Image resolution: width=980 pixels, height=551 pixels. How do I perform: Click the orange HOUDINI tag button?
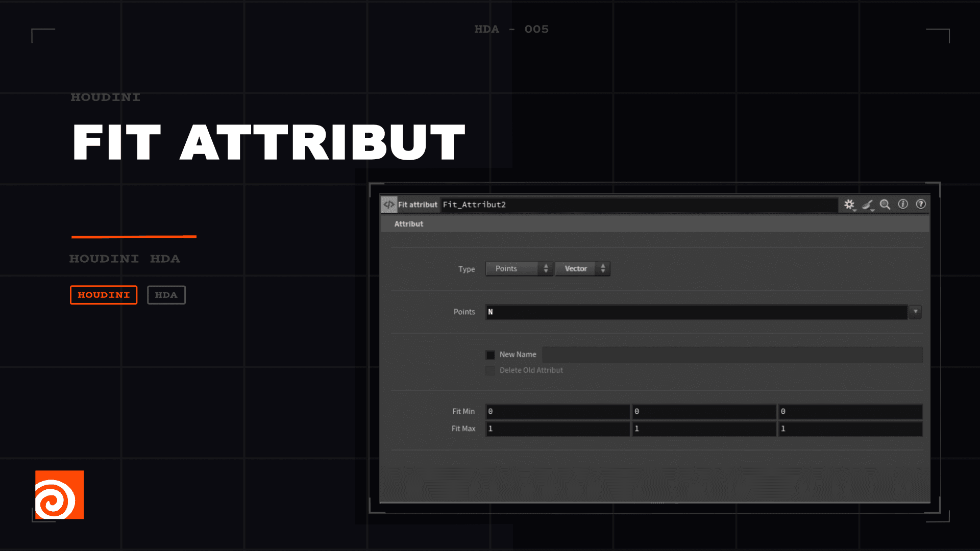pyautogui.click(x=104, y=295)
